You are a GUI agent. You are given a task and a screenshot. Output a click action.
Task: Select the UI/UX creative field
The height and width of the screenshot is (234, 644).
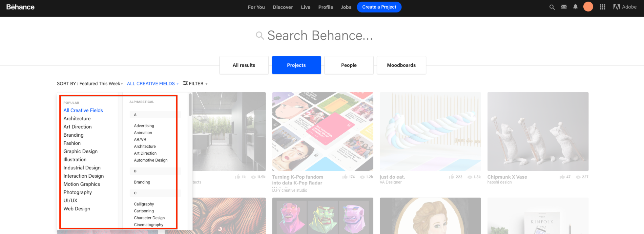point(71,201)
